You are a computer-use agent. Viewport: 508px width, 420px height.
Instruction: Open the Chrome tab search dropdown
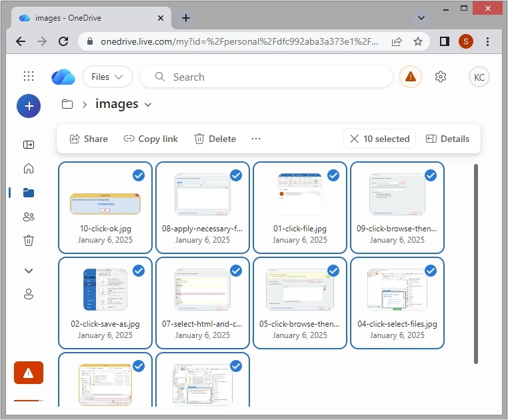(x=421, y=18)
